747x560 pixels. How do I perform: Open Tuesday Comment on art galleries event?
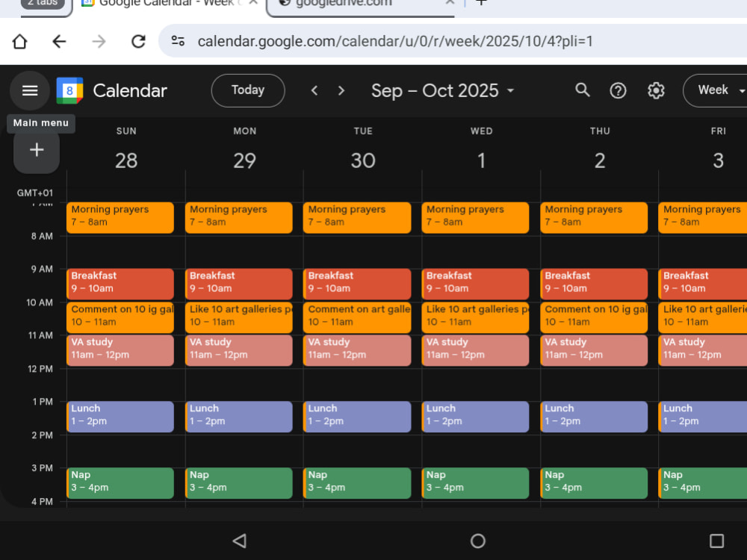(x=357, y=317)
